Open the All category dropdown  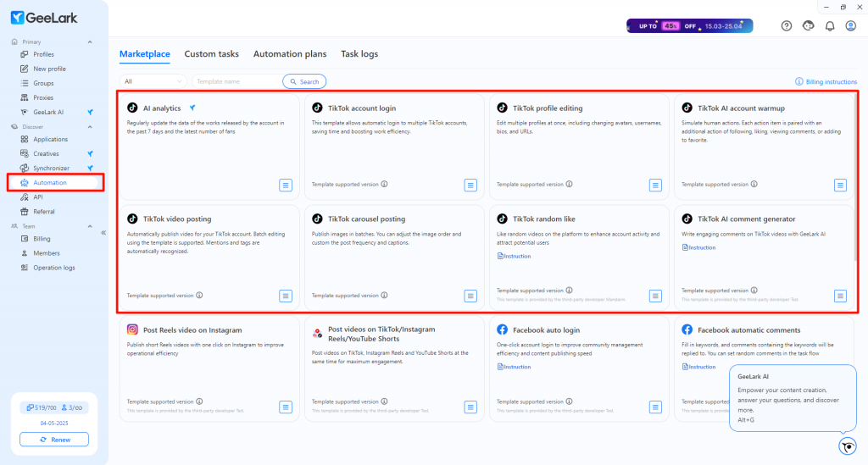153,81
